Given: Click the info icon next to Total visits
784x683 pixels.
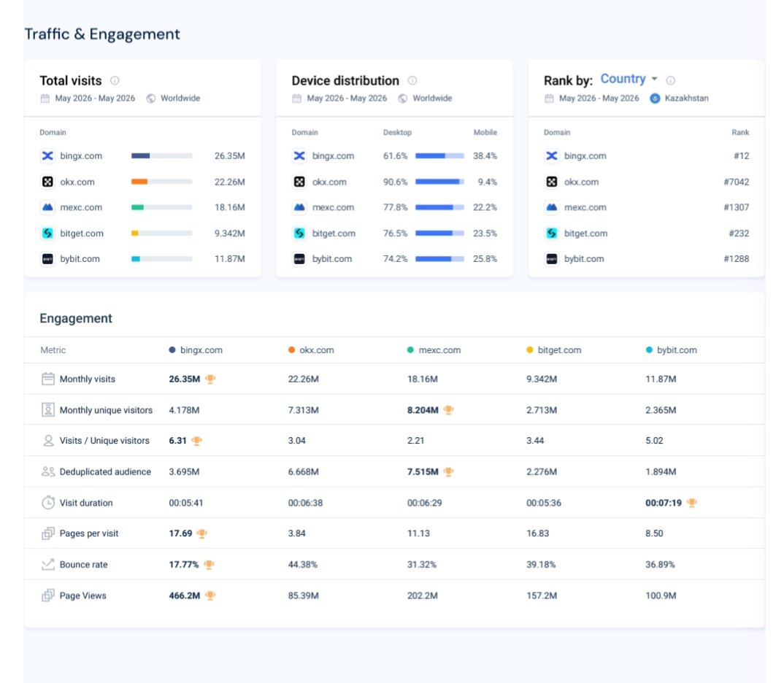Looking at the screenshot, I should point(115,80).
